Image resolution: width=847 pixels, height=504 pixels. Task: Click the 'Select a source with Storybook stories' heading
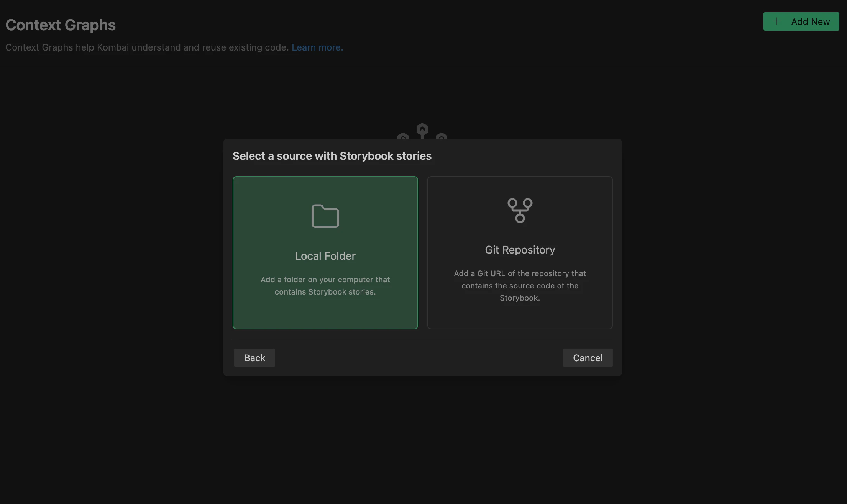[332, 156]
